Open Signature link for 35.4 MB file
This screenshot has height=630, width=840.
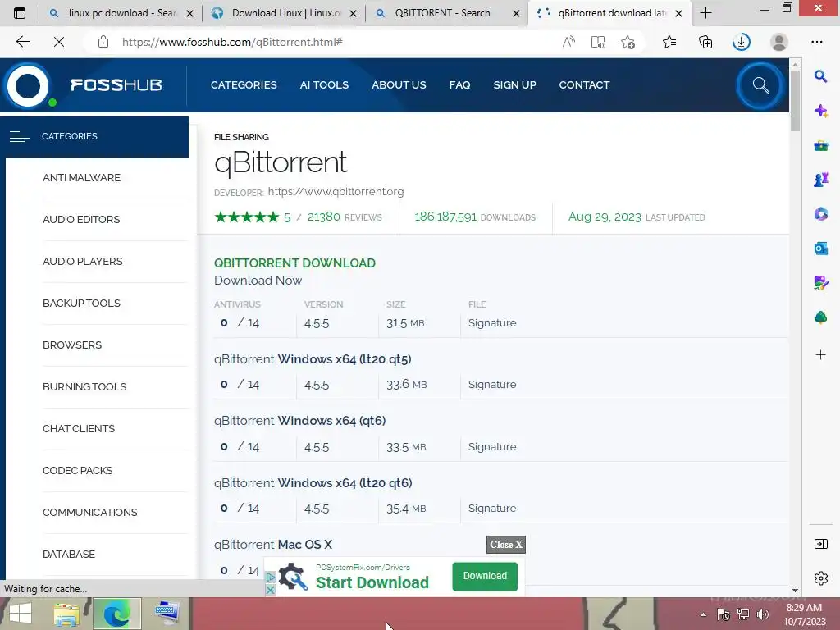tap(492, 509)
